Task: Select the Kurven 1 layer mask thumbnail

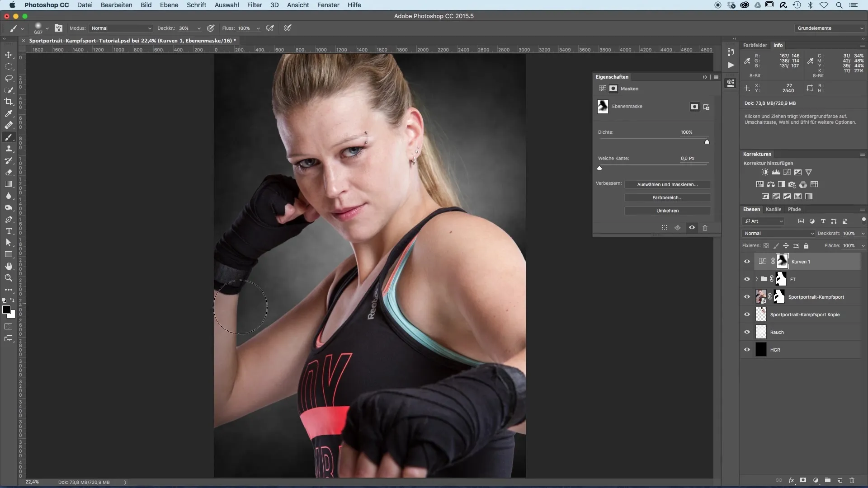Action: (782, 261)
